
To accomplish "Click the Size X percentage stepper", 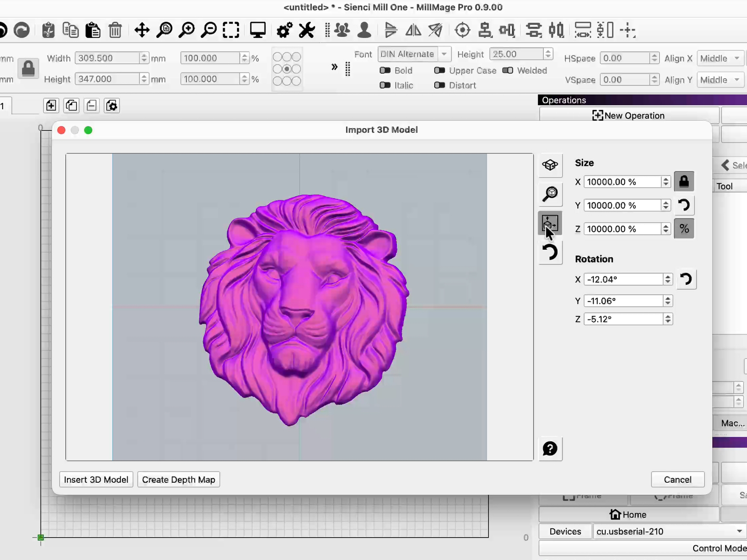I will (666, 182).
